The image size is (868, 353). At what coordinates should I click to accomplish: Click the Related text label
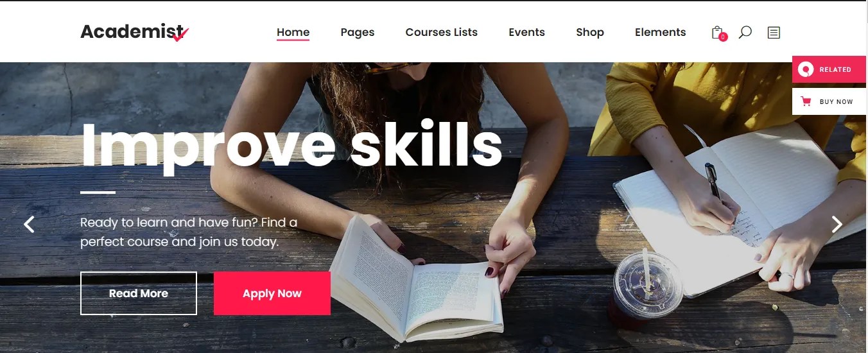click(835, 69)
